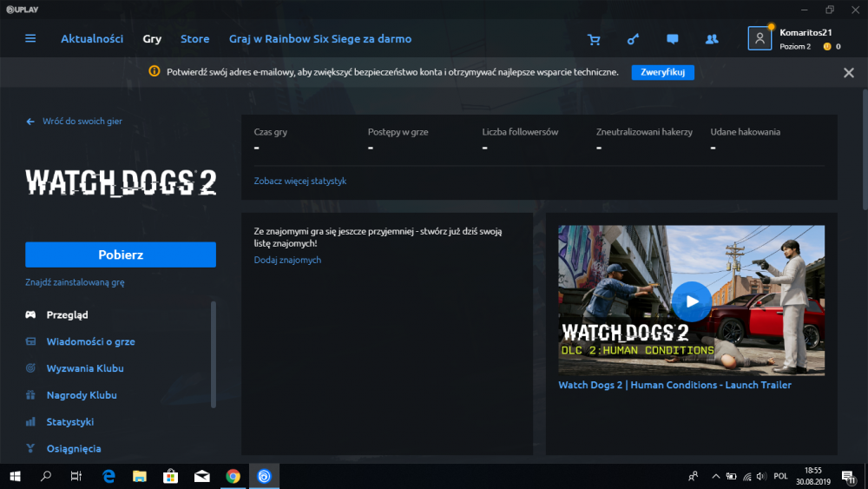Select Graj w Rainbow Six Siege za darmo
Viewport: 868px width, 489px height.
click(320, 39)
